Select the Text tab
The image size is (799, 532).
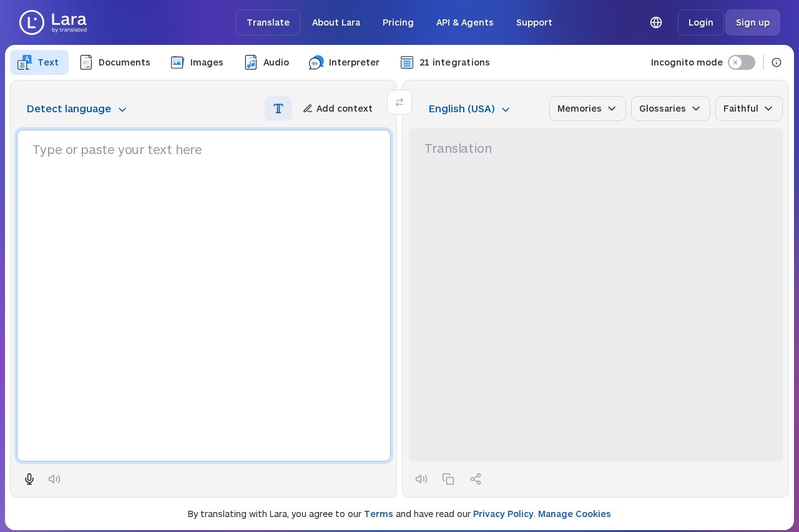39,62
